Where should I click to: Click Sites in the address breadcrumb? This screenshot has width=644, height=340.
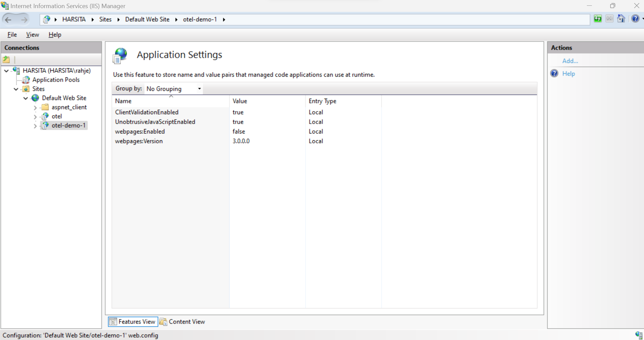coord(105,20)
